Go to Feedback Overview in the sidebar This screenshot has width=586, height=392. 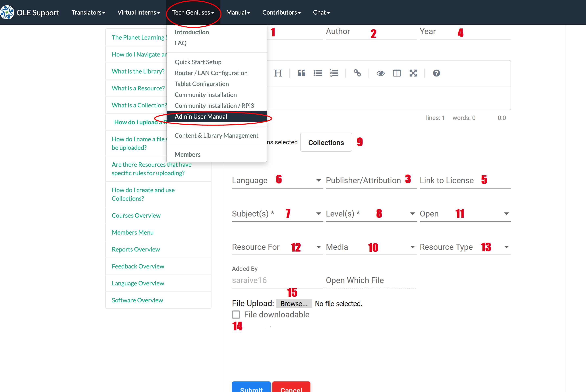click(x=158, y=266)
